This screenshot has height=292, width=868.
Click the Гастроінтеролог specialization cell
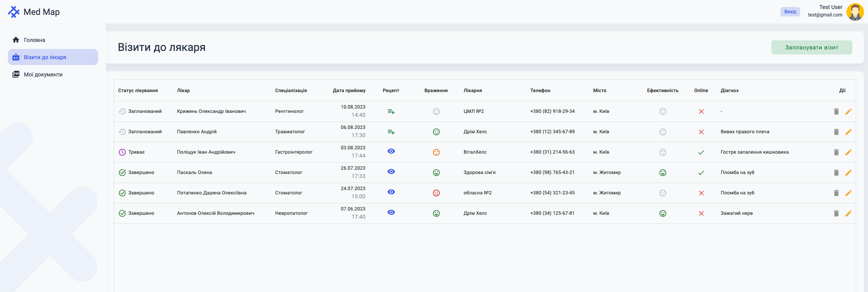click(x=294, y=152)
